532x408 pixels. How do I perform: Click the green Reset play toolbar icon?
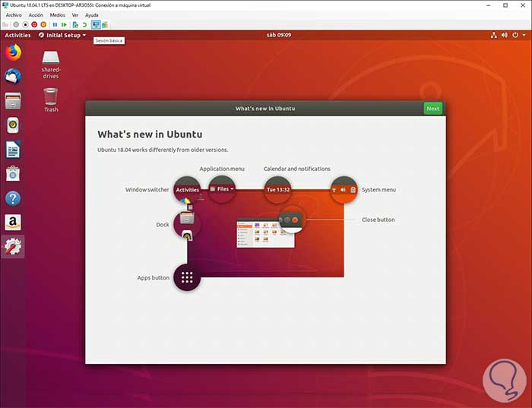(x=64, y=24)
